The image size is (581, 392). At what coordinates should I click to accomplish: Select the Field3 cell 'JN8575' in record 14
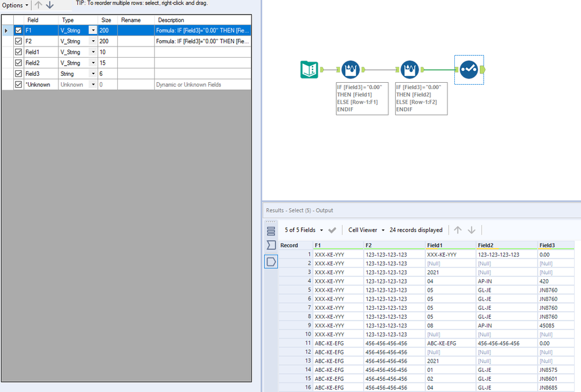[x=556, y=370]
